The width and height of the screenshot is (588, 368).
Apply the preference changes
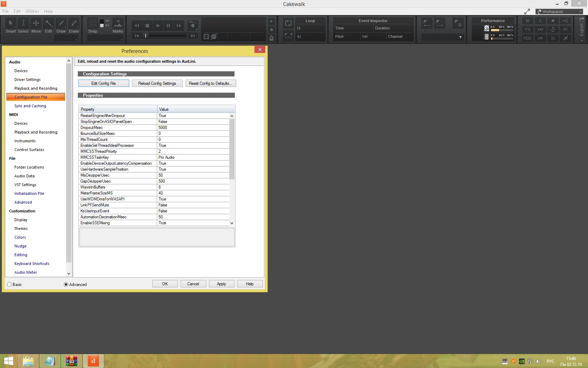222,284
